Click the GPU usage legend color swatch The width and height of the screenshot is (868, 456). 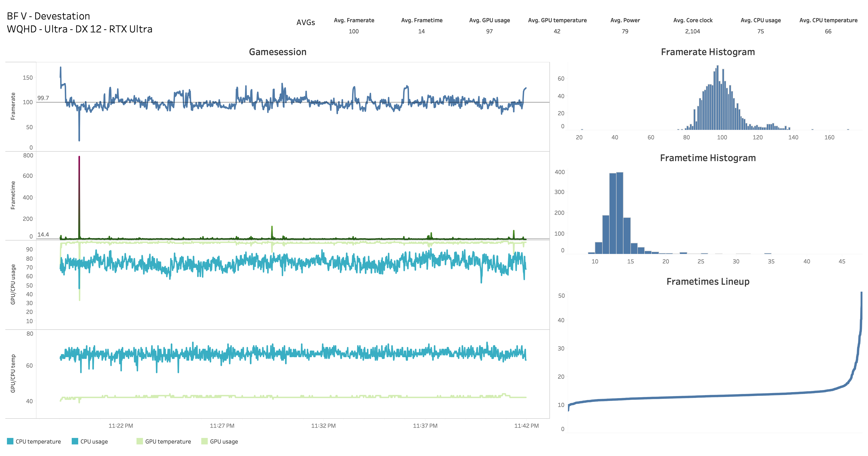point(204,441)
